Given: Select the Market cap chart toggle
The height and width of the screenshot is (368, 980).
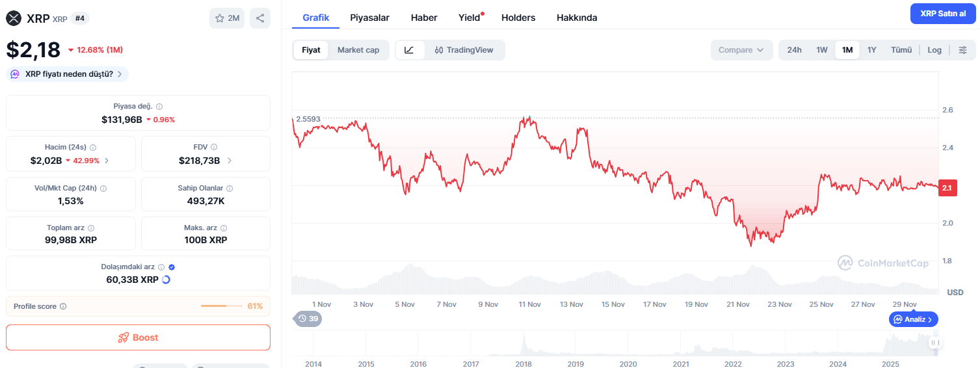Looking at the screenshot, I should [x=358, y=50].
